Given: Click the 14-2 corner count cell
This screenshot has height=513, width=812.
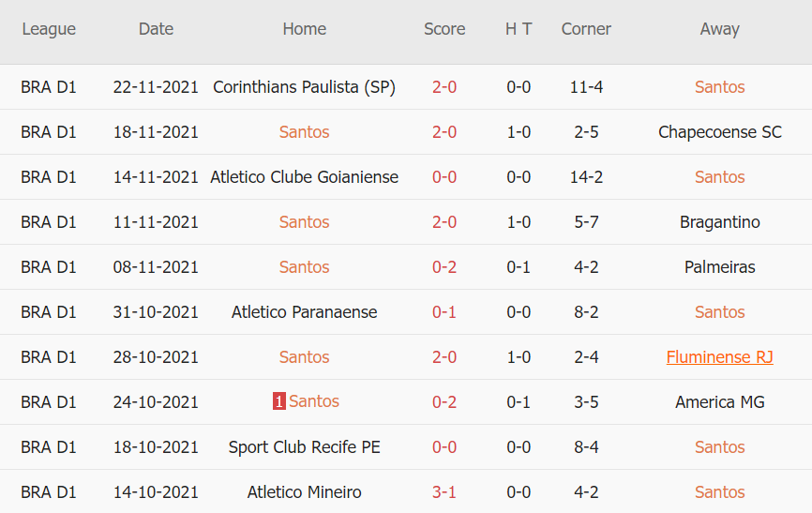Looking at the screenshot, I should (x=586, y=177).
